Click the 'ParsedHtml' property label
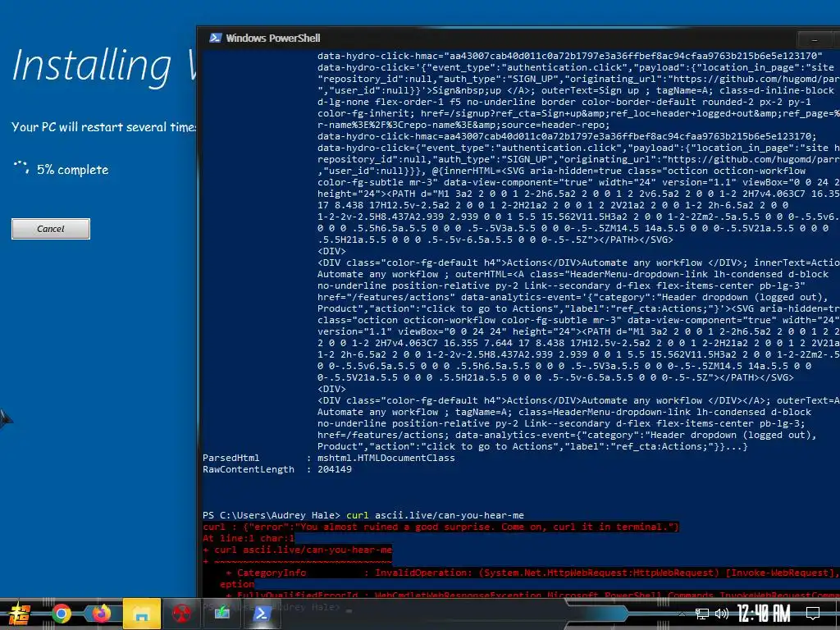The image size is (840, 630). (231, 458)
